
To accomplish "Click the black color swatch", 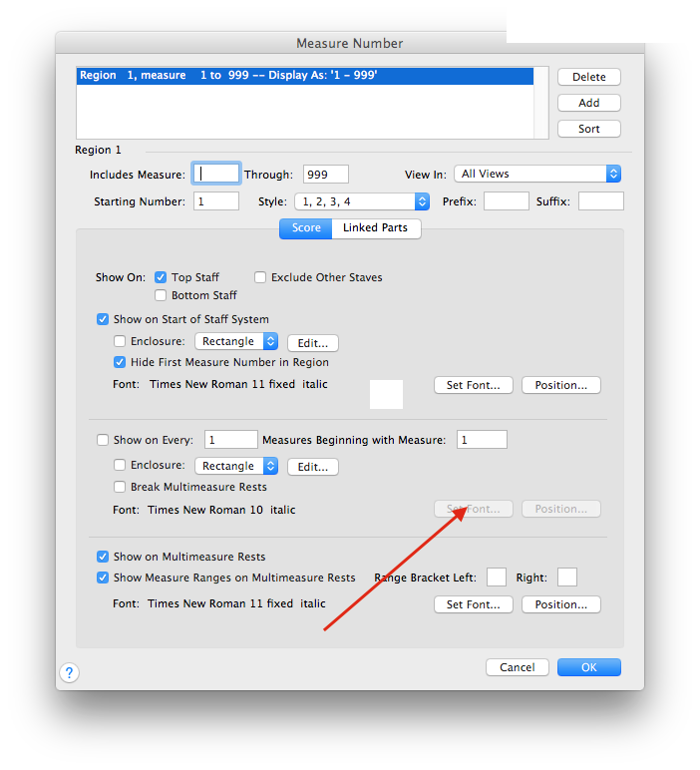I will tap(386, 394).
